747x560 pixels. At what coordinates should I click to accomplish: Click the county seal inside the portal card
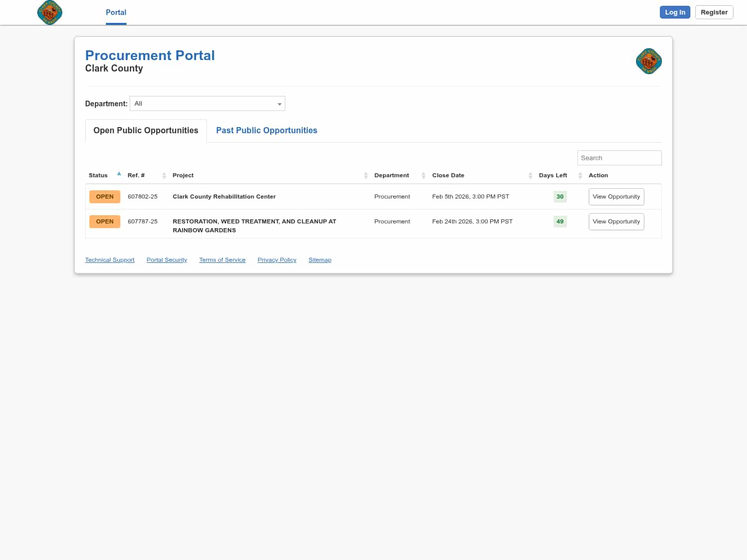[648, 61]
